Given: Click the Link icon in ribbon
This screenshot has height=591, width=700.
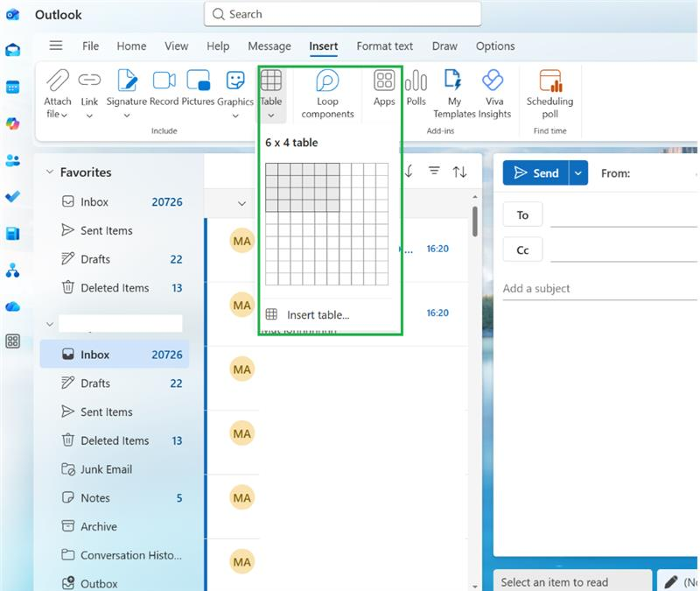Looking at the screenshot, I should (x=89, y=80).
